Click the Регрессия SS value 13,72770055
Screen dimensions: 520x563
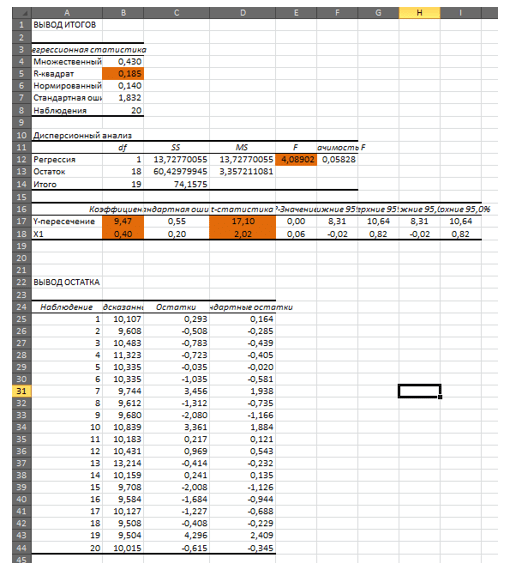tap(177, 159)
